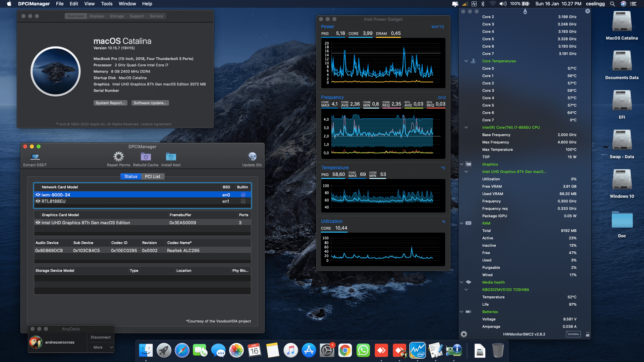Switch to PCI List tab in DPCIManager

coord(152,176)
